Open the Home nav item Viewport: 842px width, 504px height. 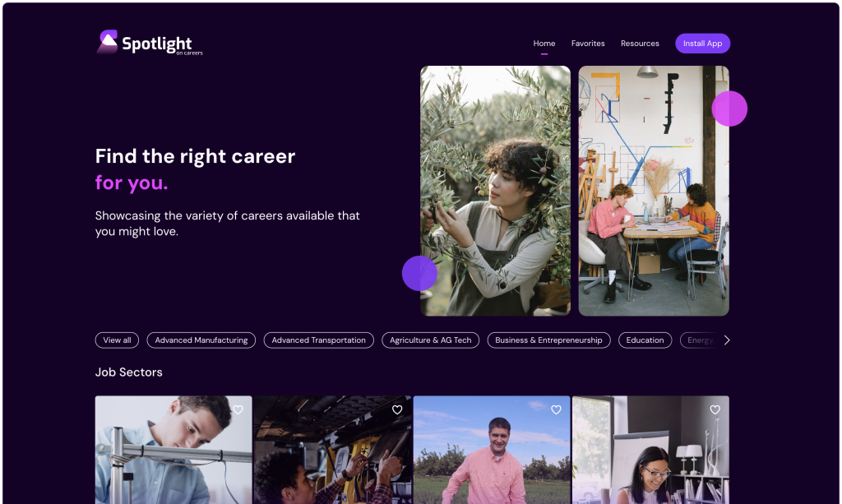[544, 44]
